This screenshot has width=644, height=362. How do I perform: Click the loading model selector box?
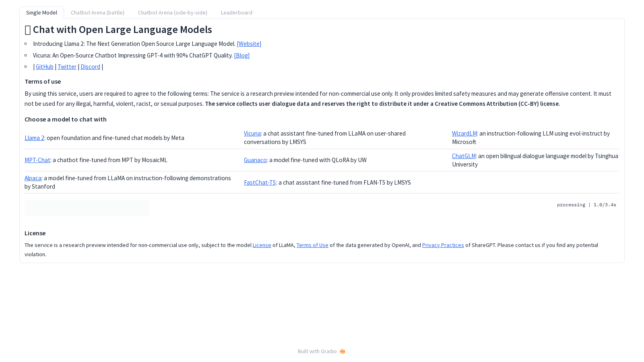point(87,208)
